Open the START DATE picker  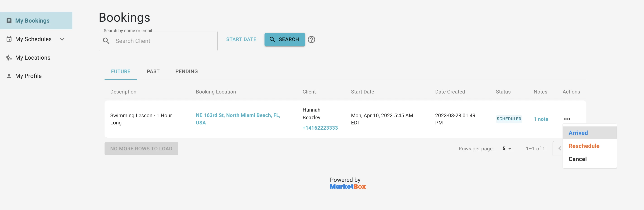[241, 40]
